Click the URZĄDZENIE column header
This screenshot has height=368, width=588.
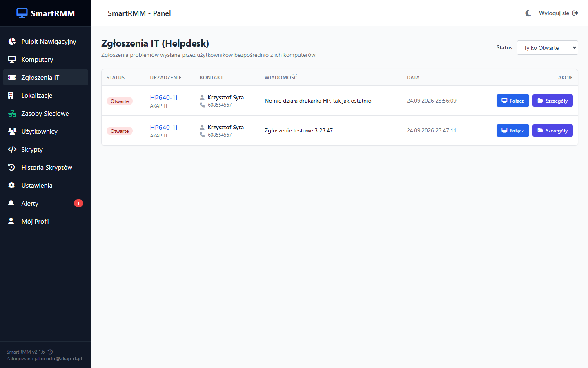[x=166, y=77]
